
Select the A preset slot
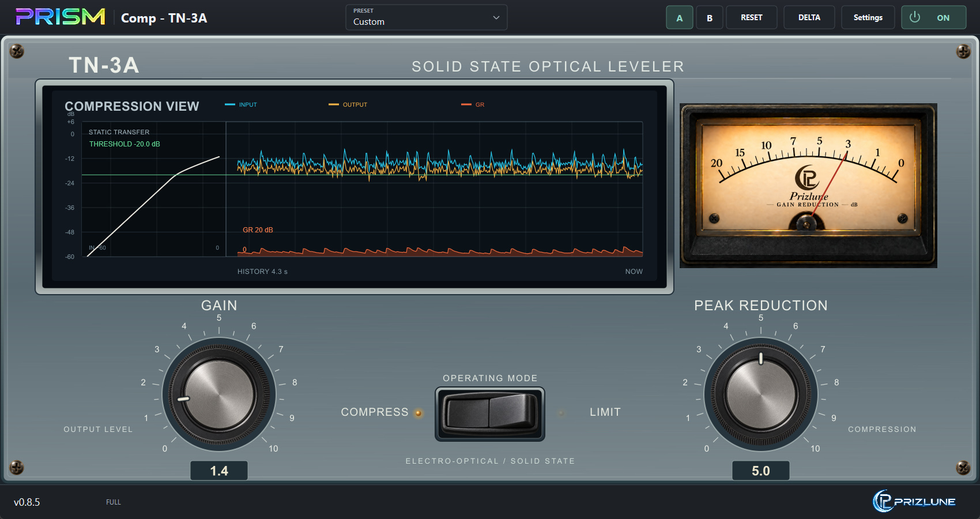pyautogui.click(x=680, y=17)
